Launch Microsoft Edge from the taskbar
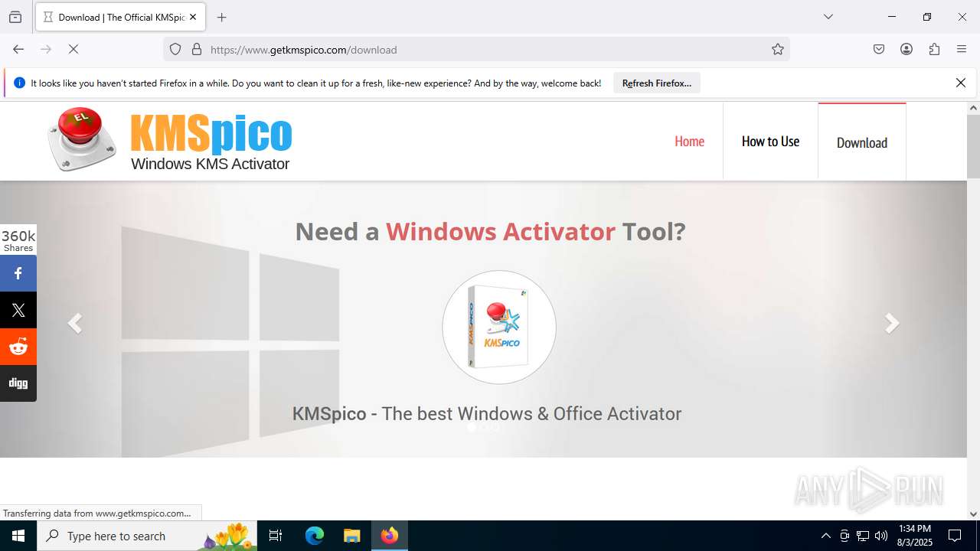This screenshot has height=551, width=980. tap(315, 536)
